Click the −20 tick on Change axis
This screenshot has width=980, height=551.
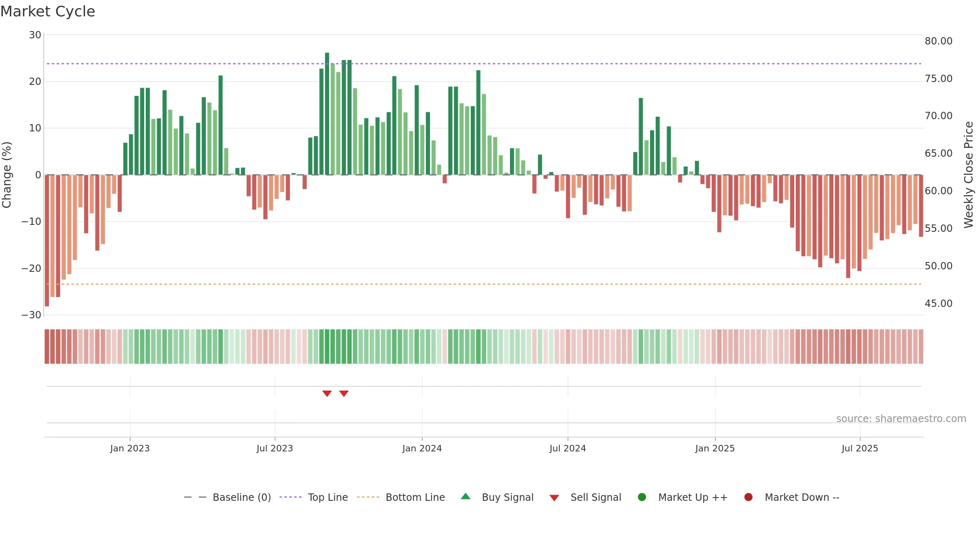(31, 268)
